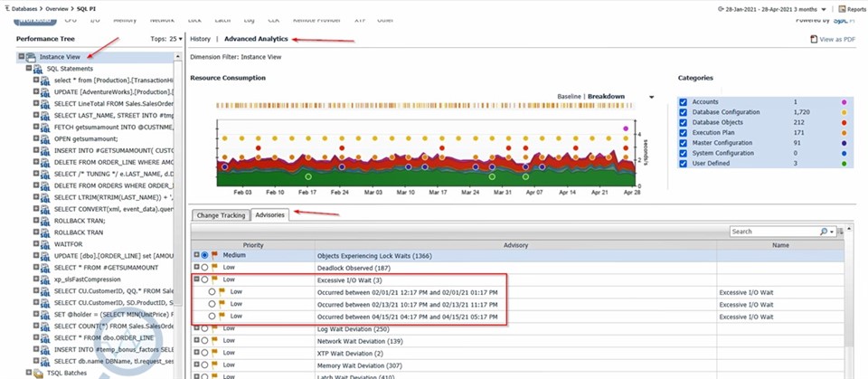Collapse the Instance View tree node
The image size is (868, 379).
(x=21, y=56)
